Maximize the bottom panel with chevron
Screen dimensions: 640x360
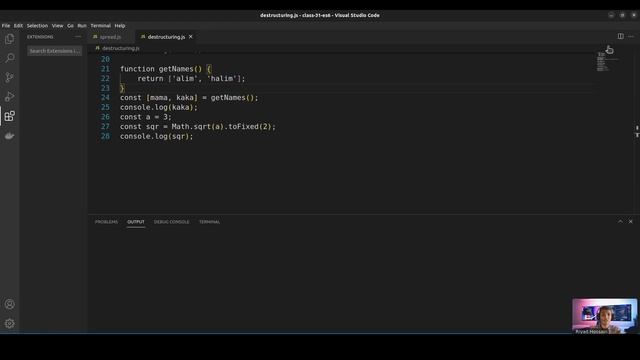(620, 221)
